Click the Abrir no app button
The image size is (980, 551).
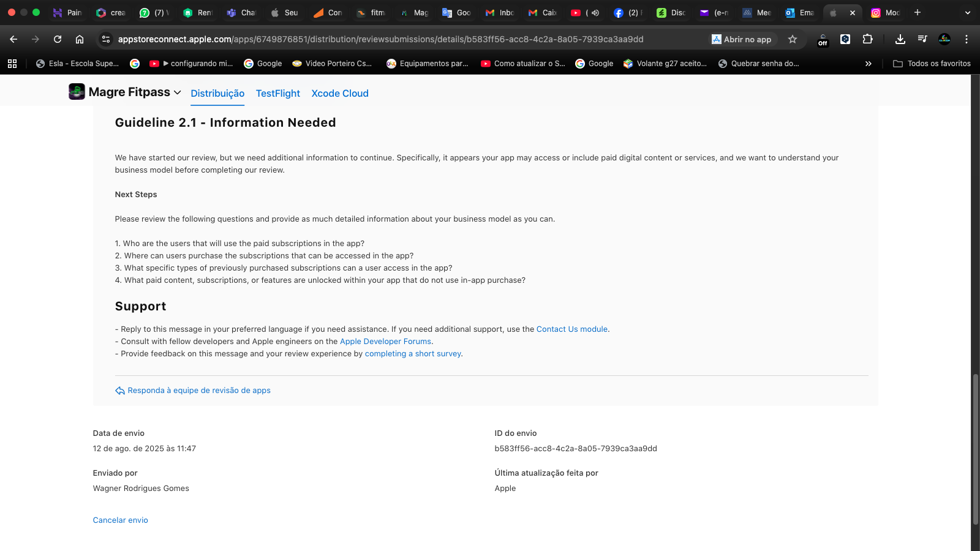click(742, 39)
